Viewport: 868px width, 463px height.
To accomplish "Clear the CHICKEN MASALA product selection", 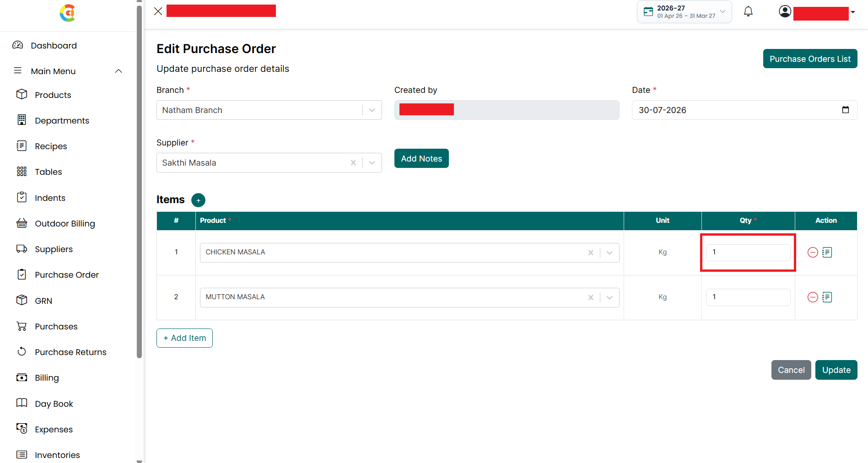I will tap(590, 253).
